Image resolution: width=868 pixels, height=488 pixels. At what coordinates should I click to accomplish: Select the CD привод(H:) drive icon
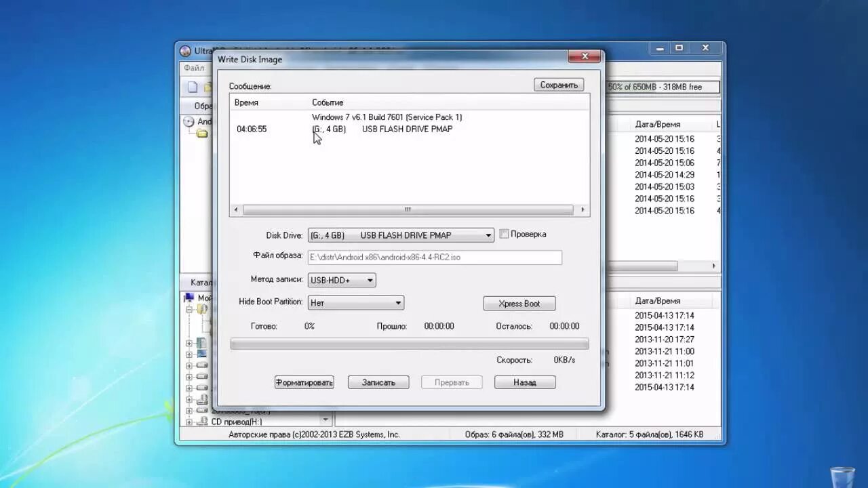(201, 422)
